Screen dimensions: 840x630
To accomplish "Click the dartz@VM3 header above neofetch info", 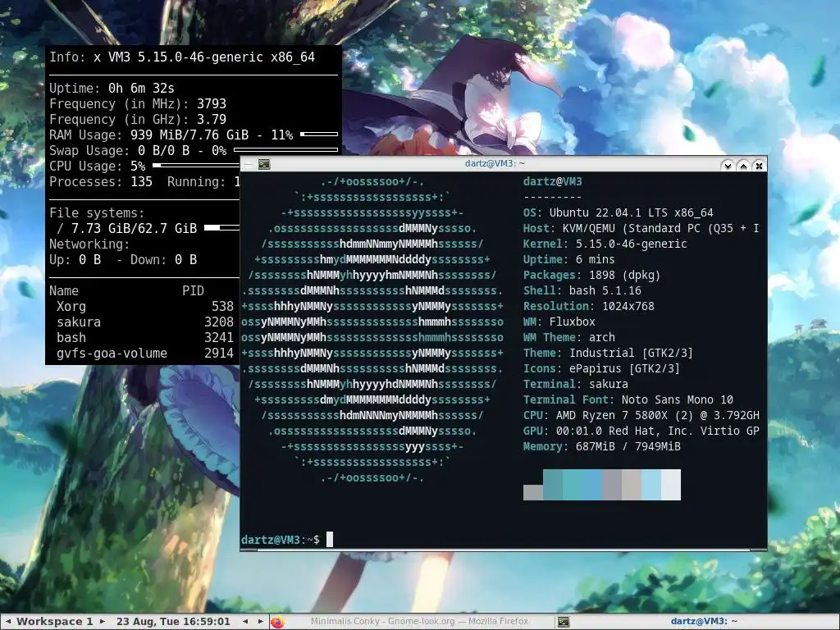I will tap(552, 181).
